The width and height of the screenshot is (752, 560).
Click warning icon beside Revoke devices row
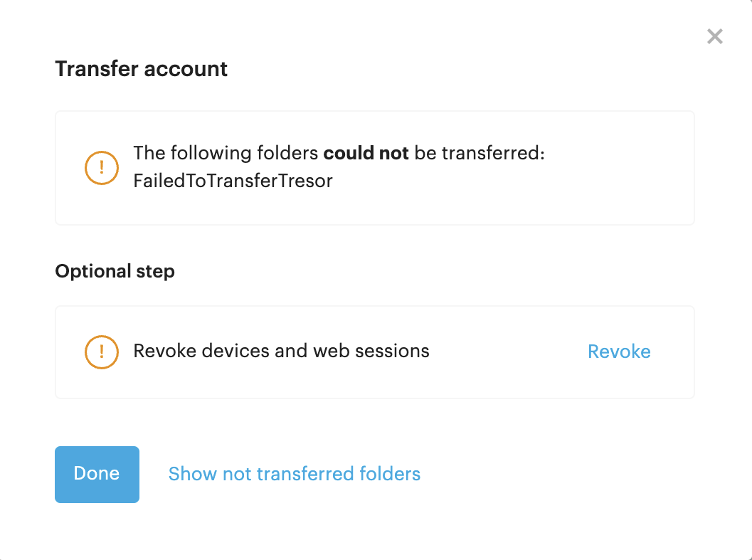click(x=102, y=352)
